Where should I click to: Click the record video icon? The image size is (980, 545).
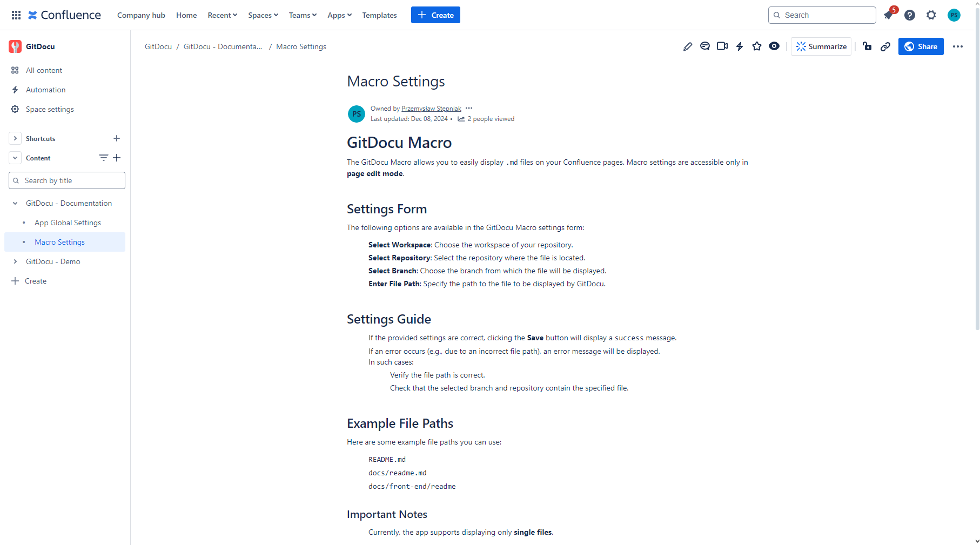coord(722,46)
